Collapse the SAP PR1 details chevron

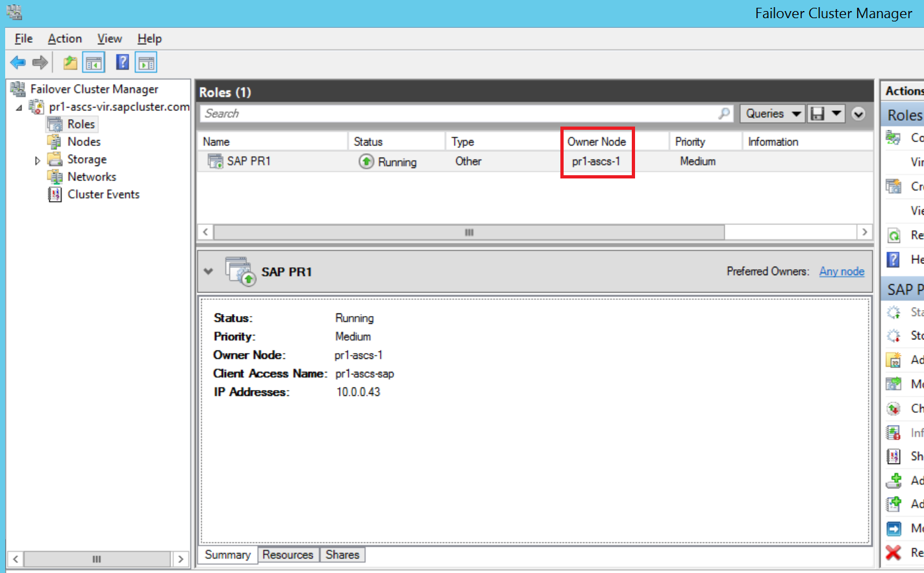(208, 271)
